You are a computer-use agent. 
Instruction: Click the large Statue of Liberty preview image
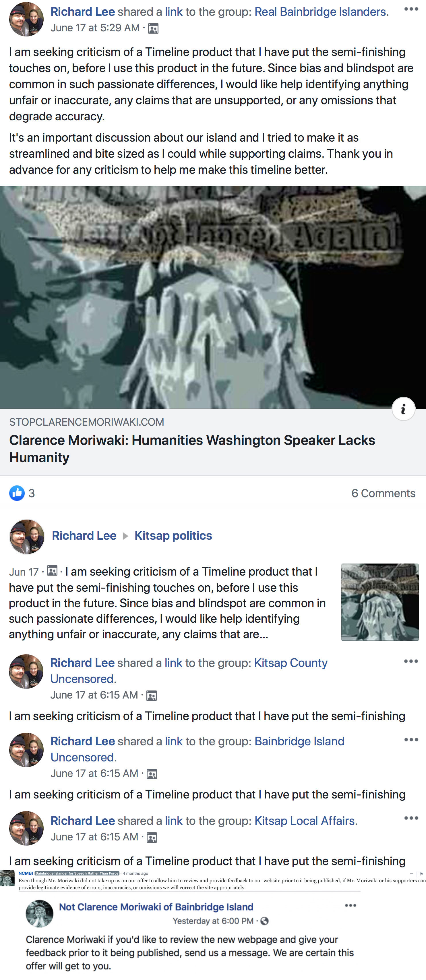click(x=213, y=297)
